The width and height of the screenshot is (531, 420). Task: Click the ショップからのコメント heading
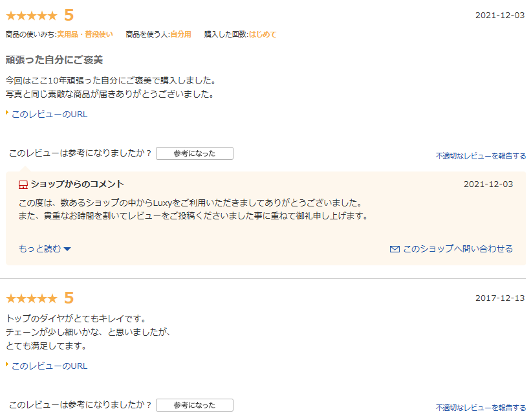[x=77, y=184]
